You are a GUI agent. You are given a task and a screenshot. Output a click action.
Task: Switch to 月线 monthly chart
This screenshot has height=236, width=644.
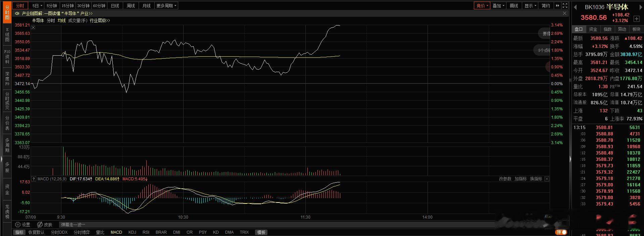coord(146,6)
